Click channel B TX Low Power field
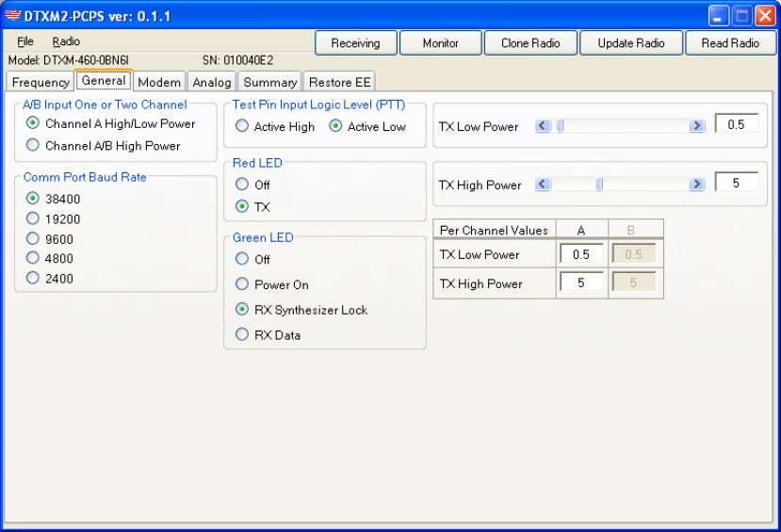Image resolution: width=781 pixels, height=532 pixels. [x=634, y=254]
